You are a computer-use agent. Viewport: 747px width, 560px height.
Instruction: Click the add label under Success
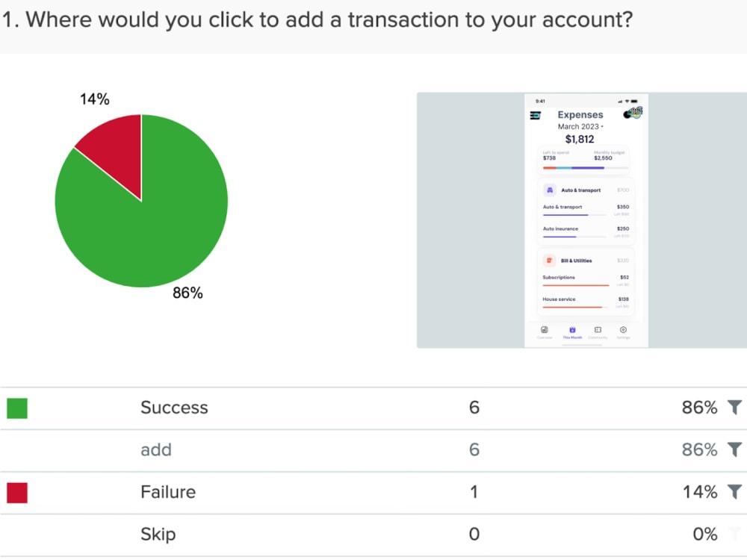156,449
